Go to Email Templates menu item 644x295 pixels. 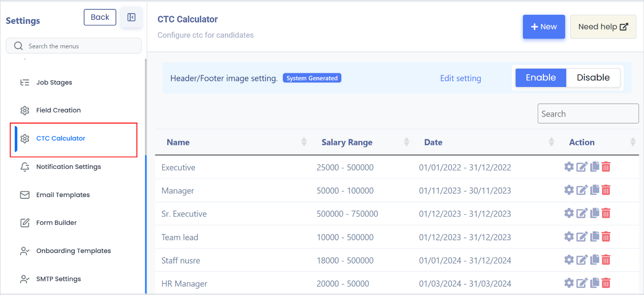tap(63, 195)
